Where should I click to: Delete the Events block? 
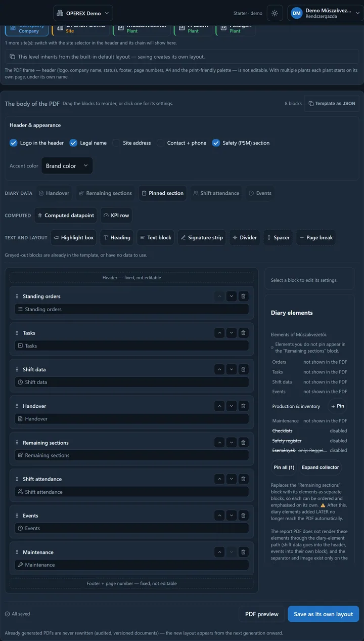coord(243,516)
